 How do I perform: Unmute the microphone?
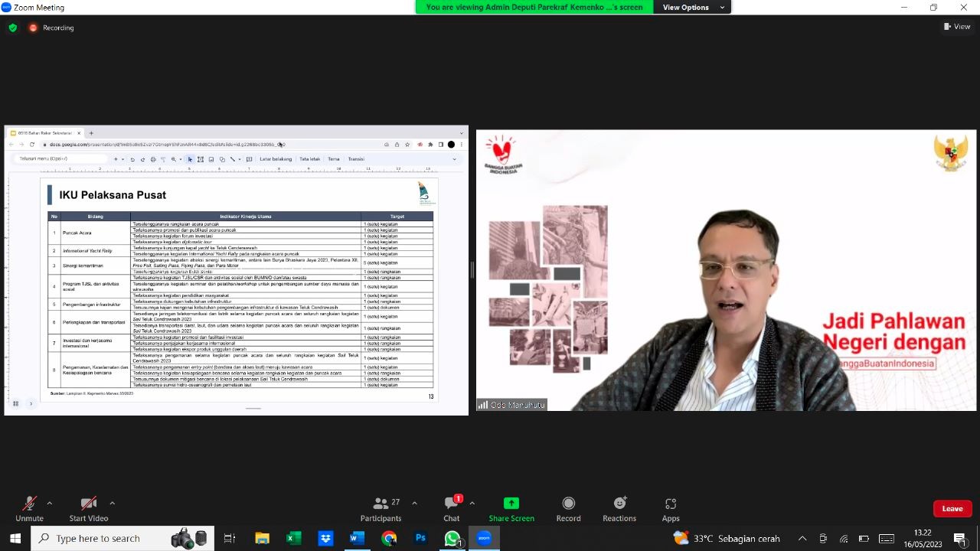tap(29, 508)
